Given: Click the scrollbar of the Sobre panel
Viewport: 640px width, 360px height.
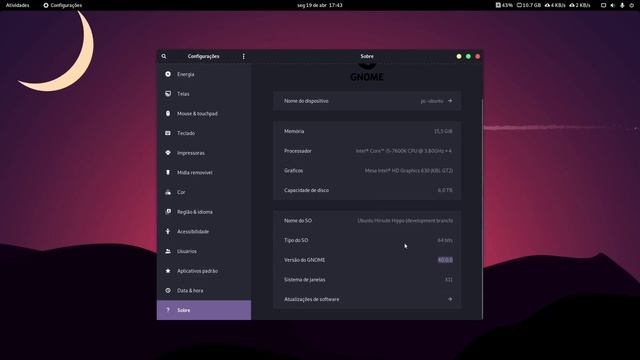Looking at the screenshot, I should [x=482, y=208].
